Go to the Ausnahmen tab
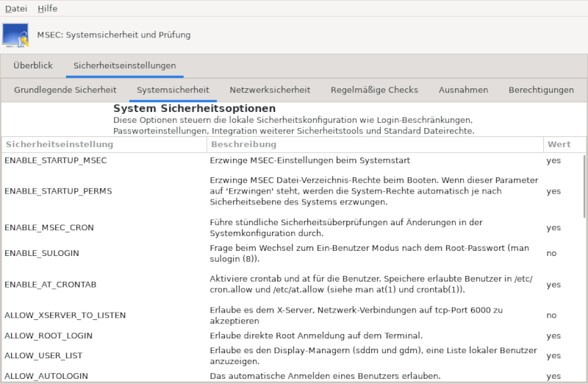Image resolution: width=588 pixels, height=384 pixels. tap(464, 90)
